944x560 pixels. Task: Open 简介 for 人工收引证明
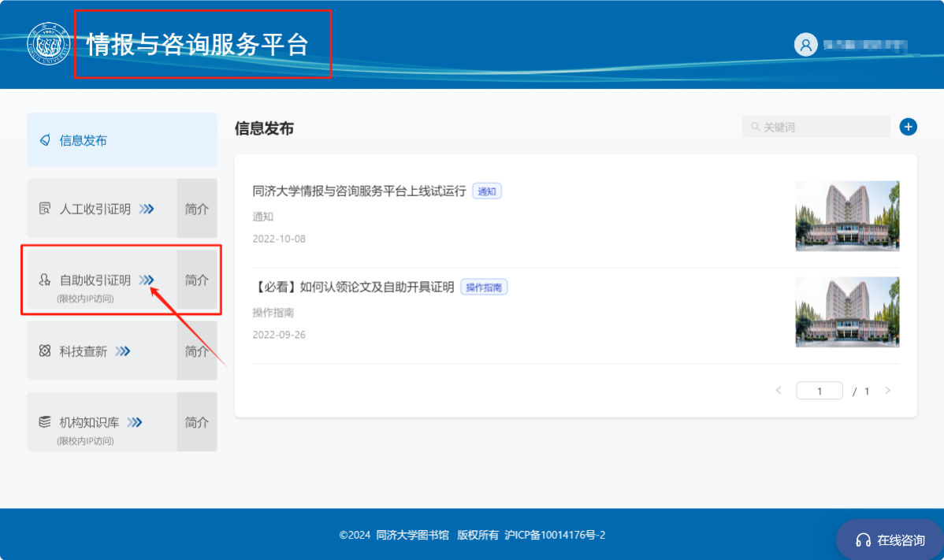[197, 209]
